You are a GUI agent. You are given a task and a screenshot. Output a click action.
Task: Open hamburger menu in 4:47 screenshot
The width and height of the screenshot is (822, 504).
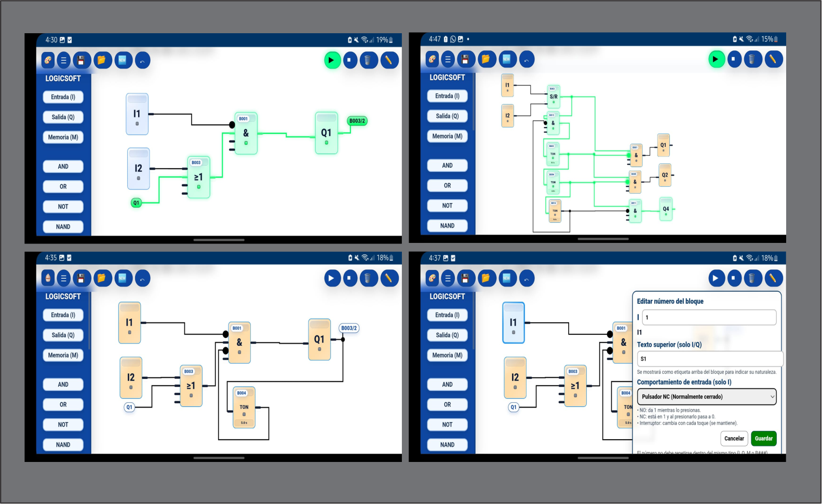(x=448, y=59)
